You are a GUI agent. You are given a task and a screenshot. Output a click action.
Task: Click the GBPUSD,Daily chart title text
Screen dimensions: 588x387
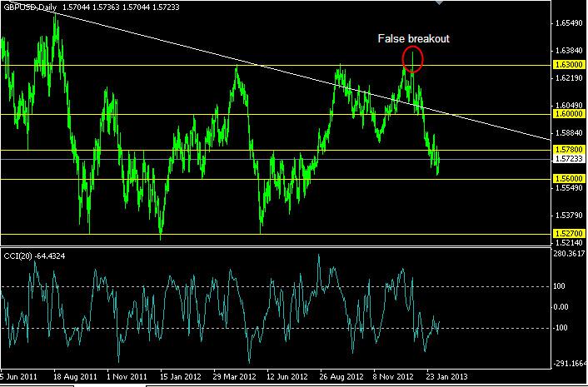tap(30, 7)
